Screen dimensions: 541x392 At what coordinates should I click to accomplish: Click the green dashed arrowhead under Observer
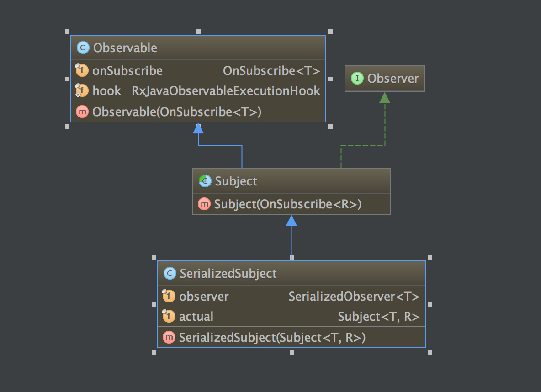click(x=385, y=98)
